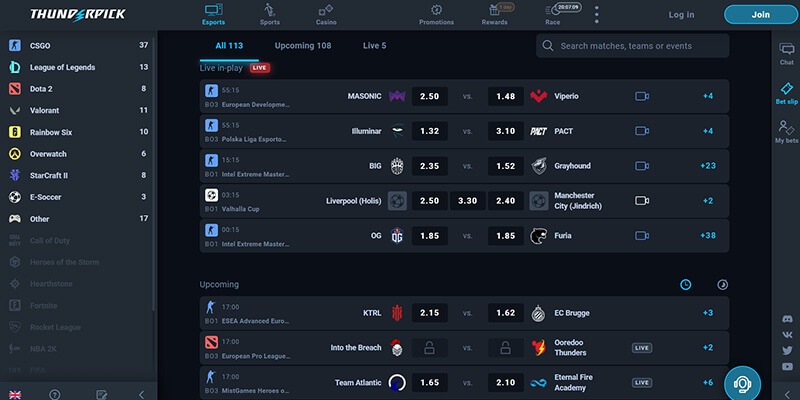This screenshot has width=800, height=400.
Task: Click the search matches input field
Action: [640, 46]
